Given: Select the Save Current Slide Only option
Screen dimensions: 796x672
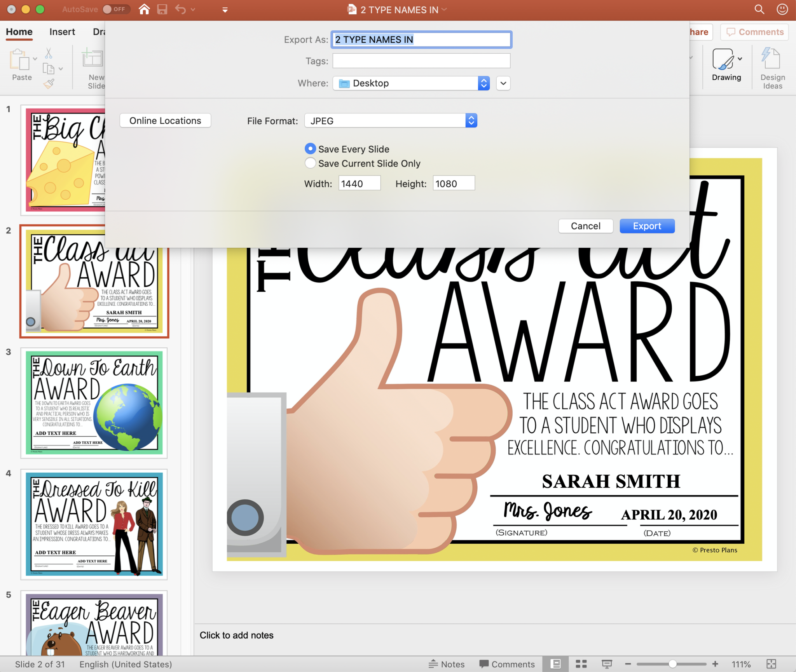Looking at the screenshot, I should [x=310, y=163].
